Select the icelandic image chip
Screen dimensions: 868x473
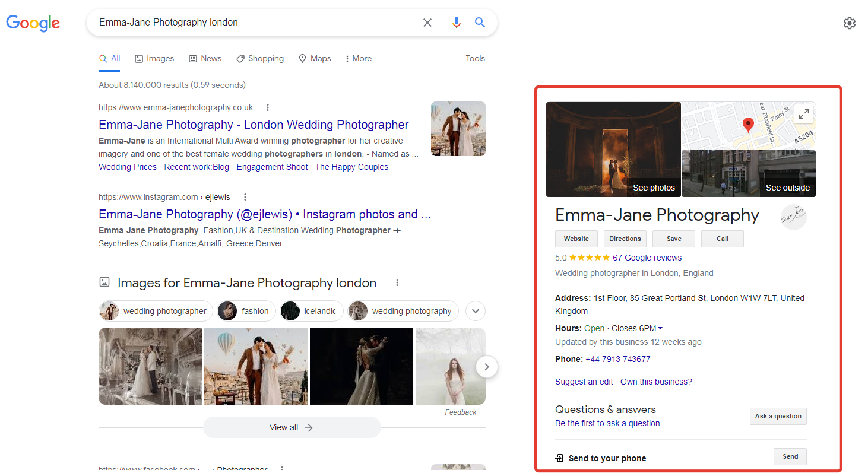pyautogui.click(x=312, y=311)
